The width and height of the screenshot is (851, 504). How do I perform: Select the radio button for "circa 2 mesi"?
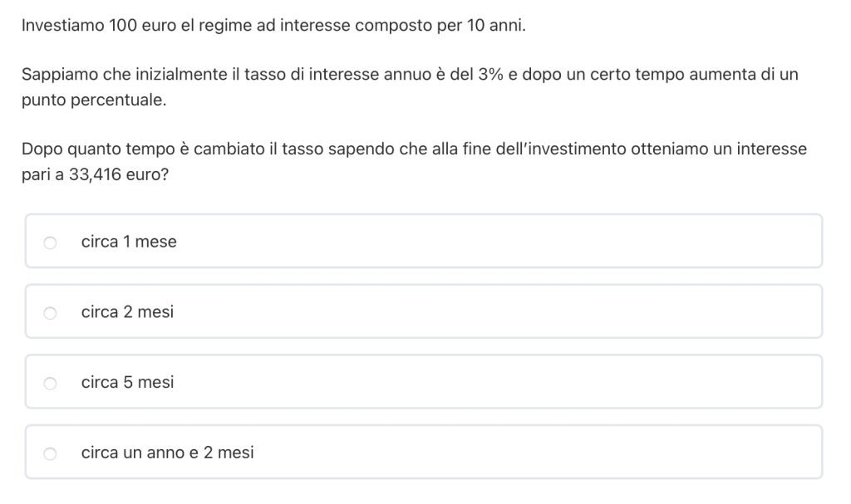tap(50, 313)
